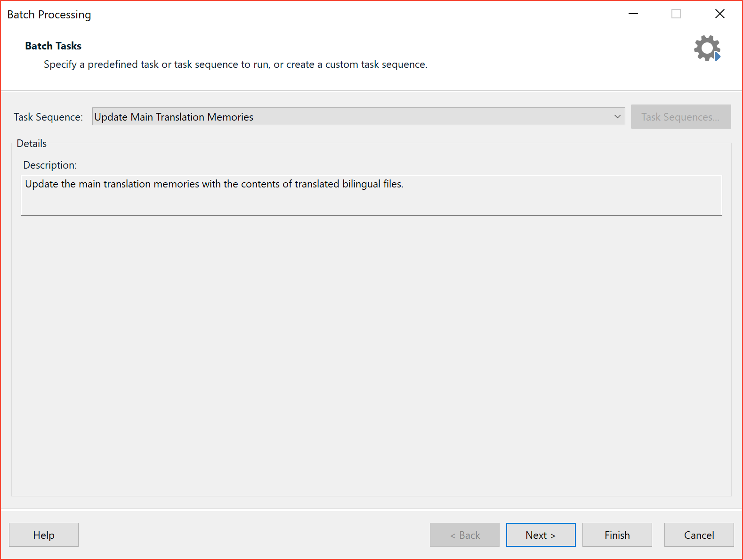Screen dimensions: 743x560
Task: Click the Description: label
Action: tap(50, 165)
